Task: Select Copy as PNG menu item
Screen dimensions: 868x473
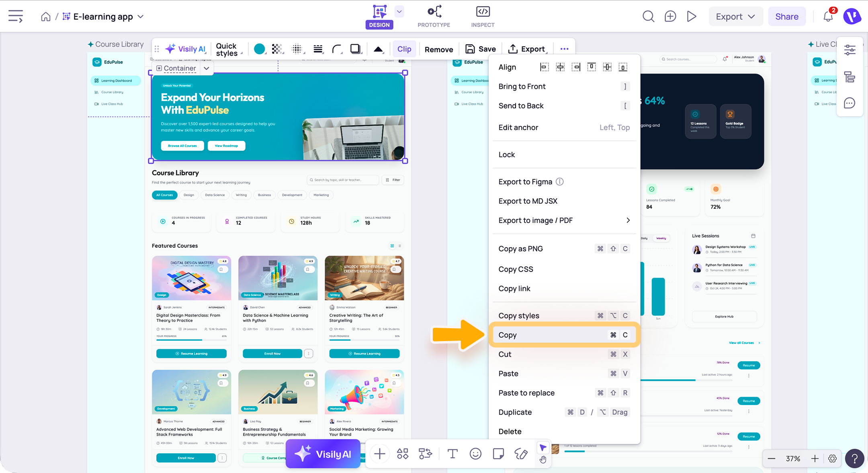Action: (x=564, y=249)
